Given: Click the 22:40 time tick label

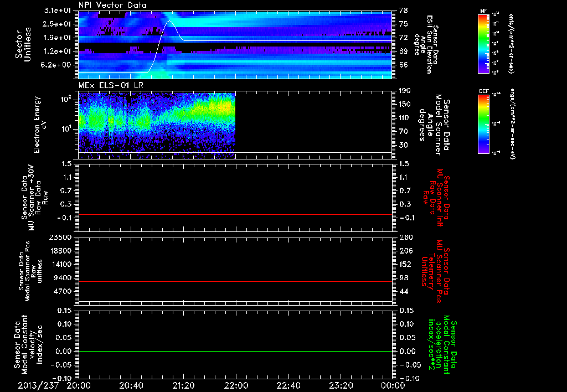Looking at the screenshot, I should (288, 385).
